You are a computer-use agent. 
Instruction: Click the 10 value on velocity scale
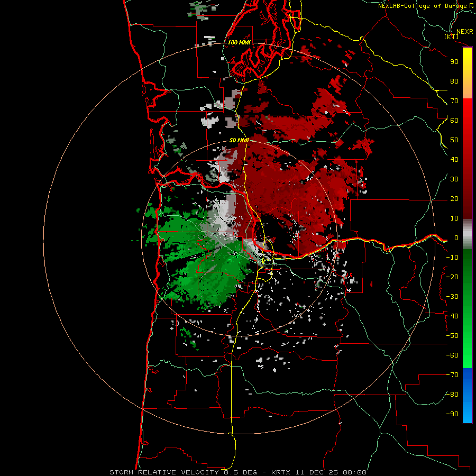(454, 218)
